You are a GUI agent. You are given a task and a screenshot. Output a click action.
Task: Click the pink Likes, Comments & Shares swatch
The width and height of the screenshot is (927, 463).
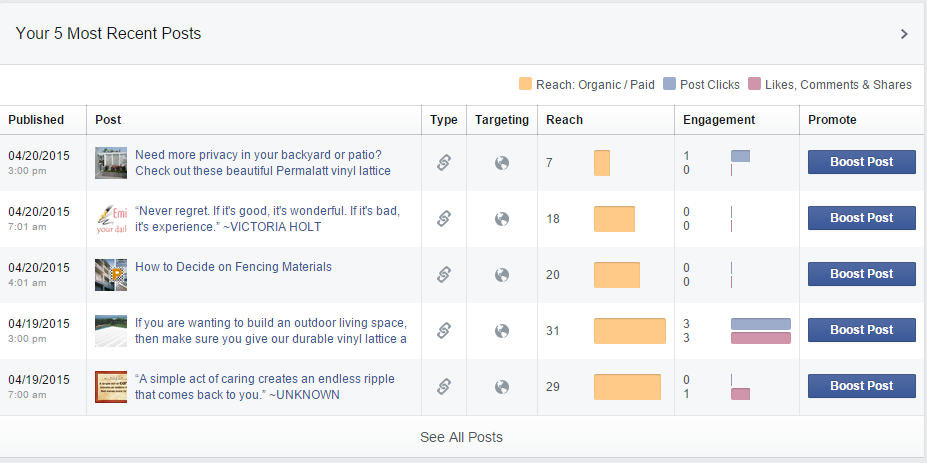(x=755, y=85)
